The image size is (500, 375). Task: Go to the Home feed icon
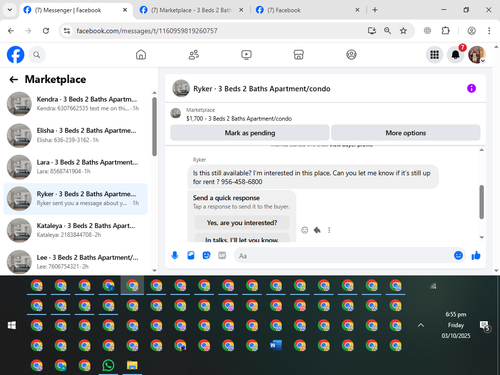(141, 55)
